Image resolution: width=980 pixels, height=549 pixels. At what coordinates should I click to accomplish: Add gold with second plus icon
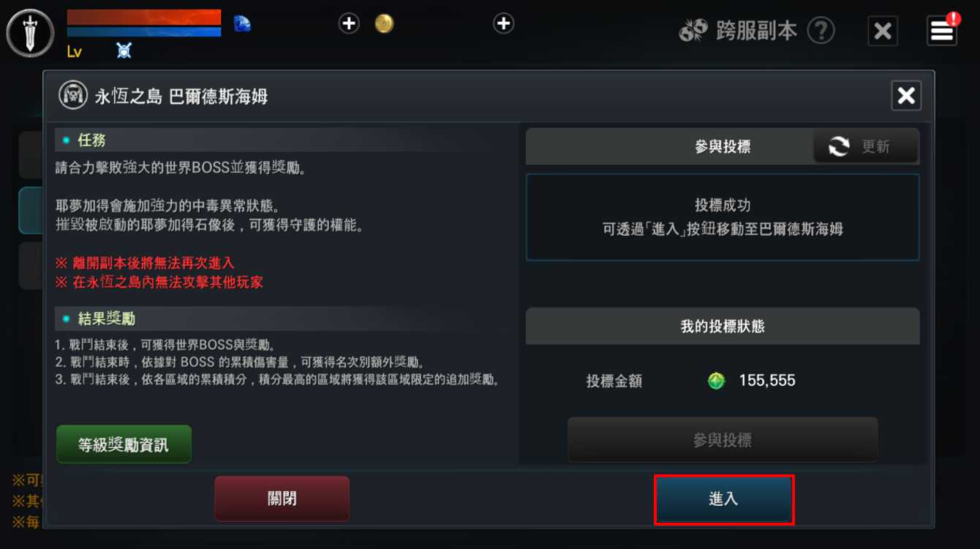point(503,23)
